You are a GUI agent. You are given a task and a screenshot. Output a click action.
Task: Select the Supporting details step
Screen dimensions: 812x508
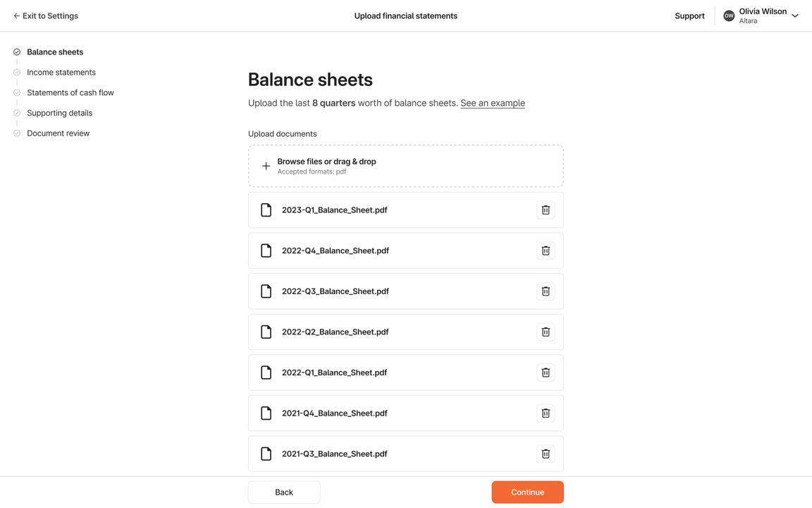click(x=60, y=113)
